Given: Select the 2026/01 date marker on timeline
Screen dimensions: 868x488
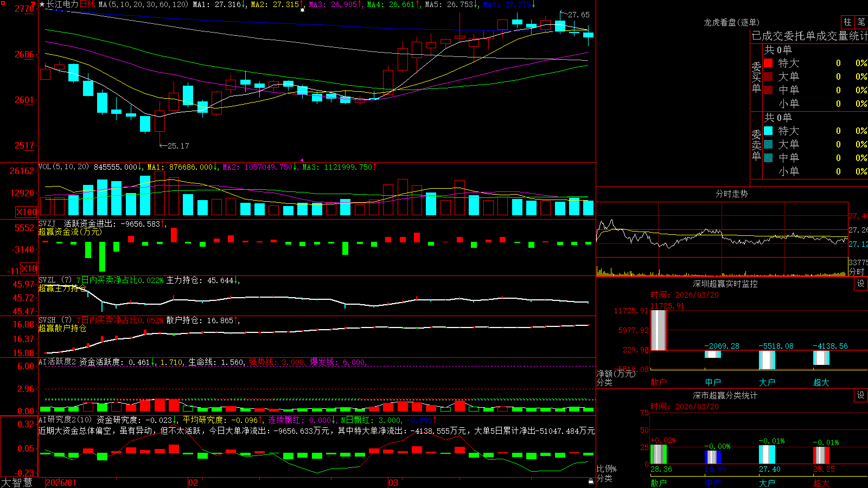Looking at the screenshot, I should tap(61, 483).
